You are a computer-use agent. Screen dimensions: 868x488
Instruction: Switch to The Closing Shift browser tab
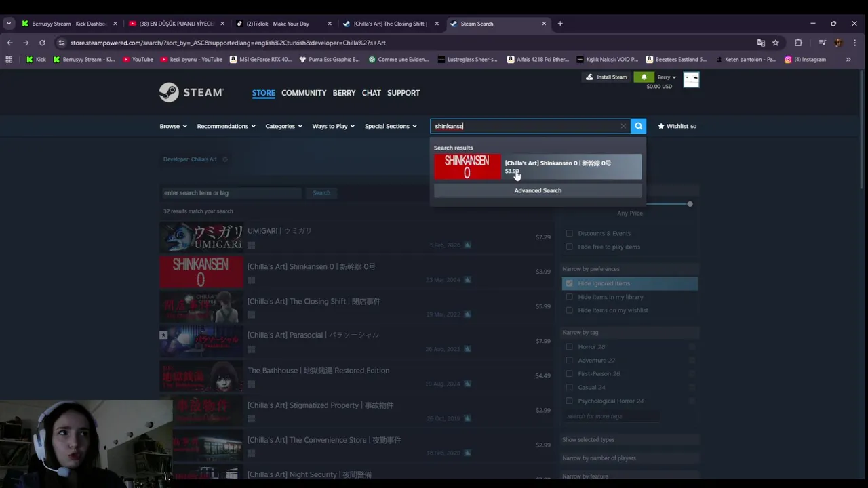coord(391,24)
